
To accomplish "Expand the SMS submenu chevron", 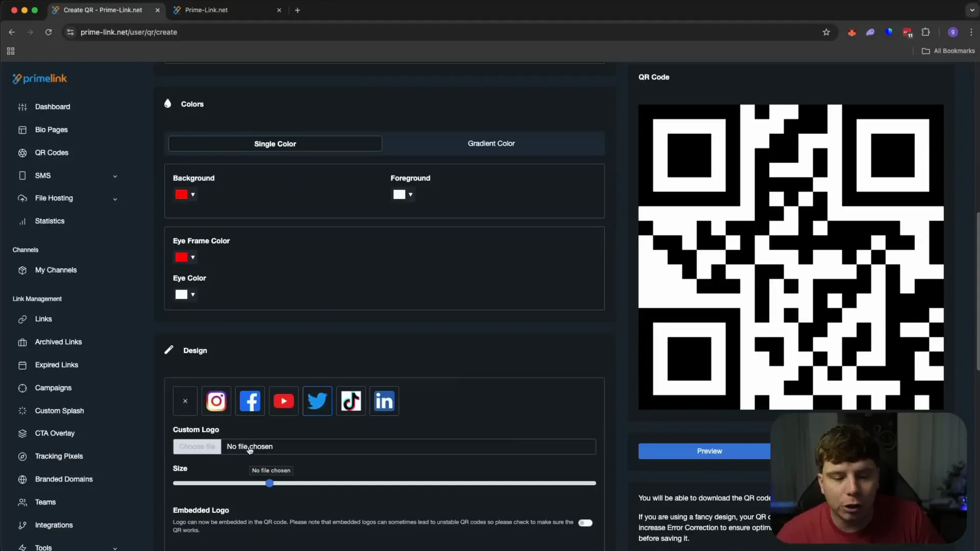I will (115, 176).
